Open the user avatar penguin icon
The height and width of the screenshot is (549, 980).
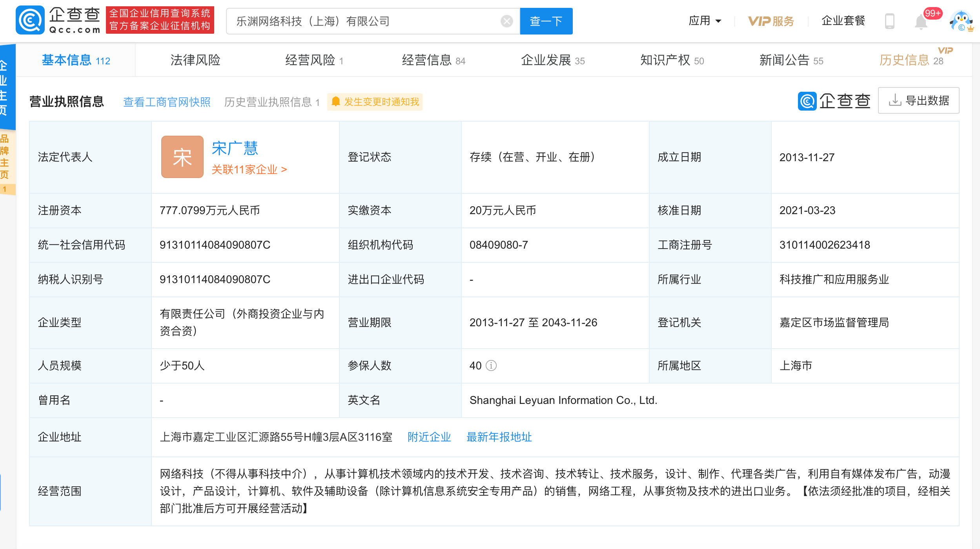pos(961,21)
